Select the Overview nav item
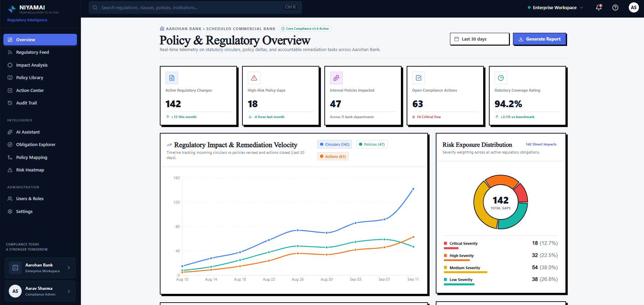This screenshot has height=305, width=644. pos(40,40)
